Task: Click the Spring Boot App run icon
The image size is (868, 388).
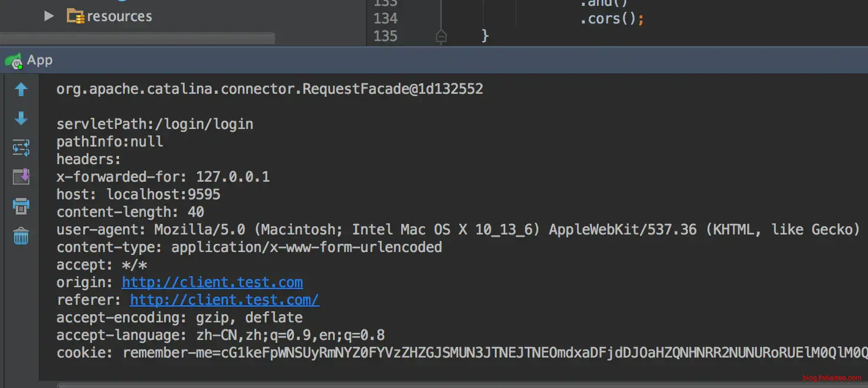Action: click(x=13, y=60)
